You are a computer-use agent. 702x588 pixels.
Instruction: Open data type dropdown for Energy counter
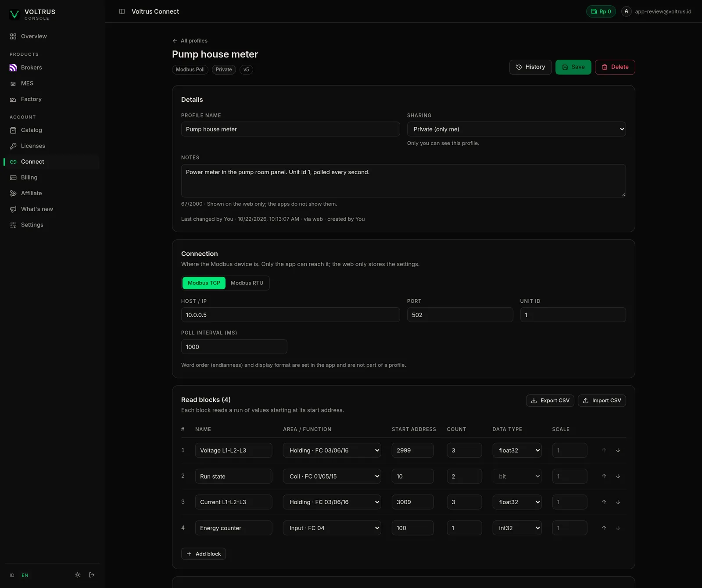517,528
